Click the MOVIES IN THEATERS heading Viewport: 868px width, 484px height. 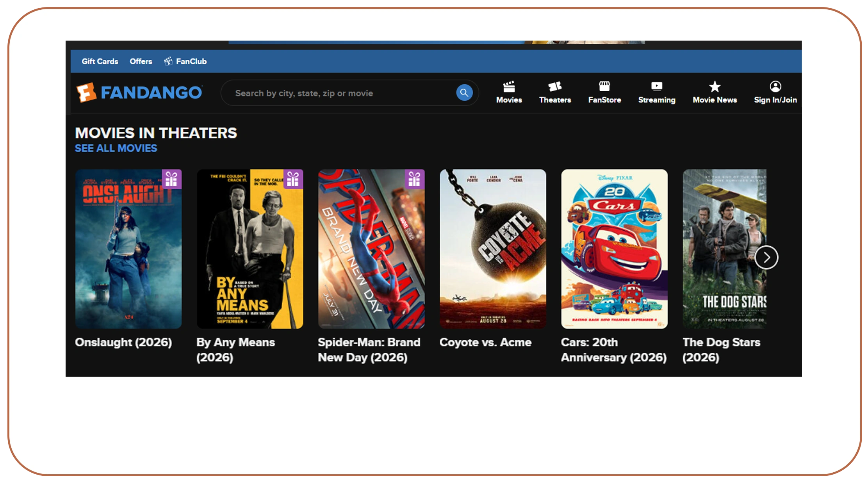(x=156, y=133)
